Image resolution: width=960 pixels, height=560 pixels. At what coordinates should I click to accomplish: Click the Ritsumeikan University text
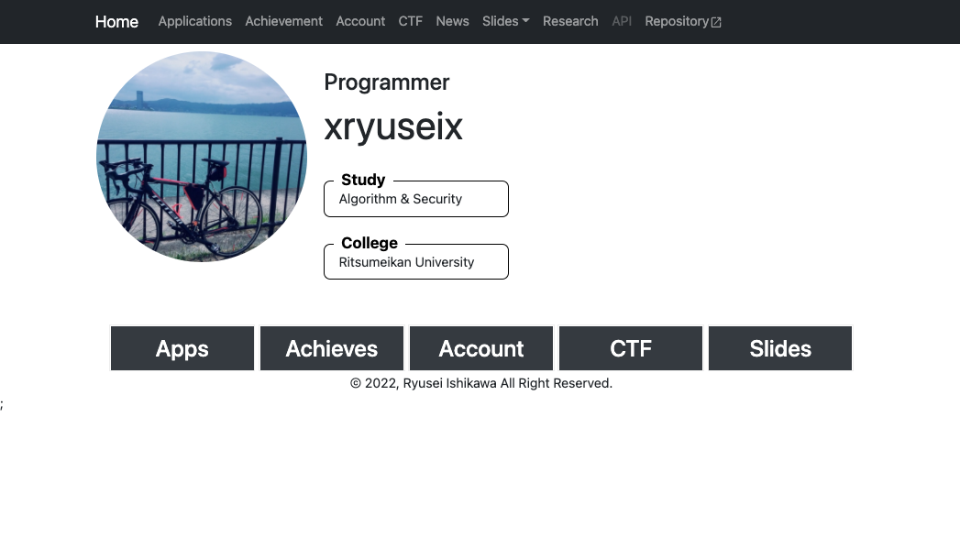pyautogui.click(x=406, y=262)
